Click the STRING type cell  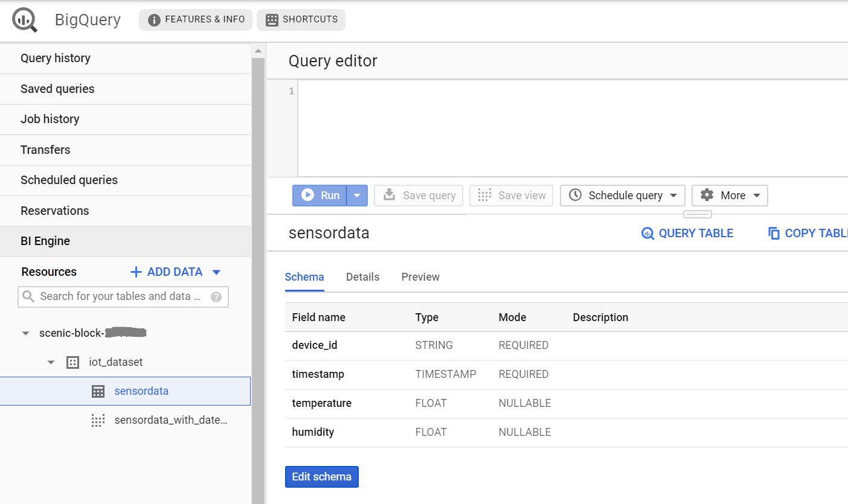tap(434, 345)
